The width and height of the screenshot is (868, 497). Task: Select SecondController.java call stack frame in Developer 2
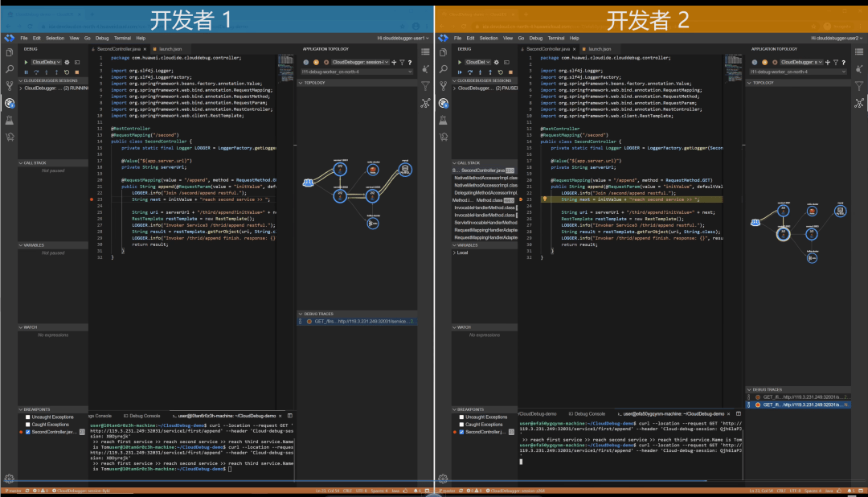pyautogui.click(x=484, y=170)
